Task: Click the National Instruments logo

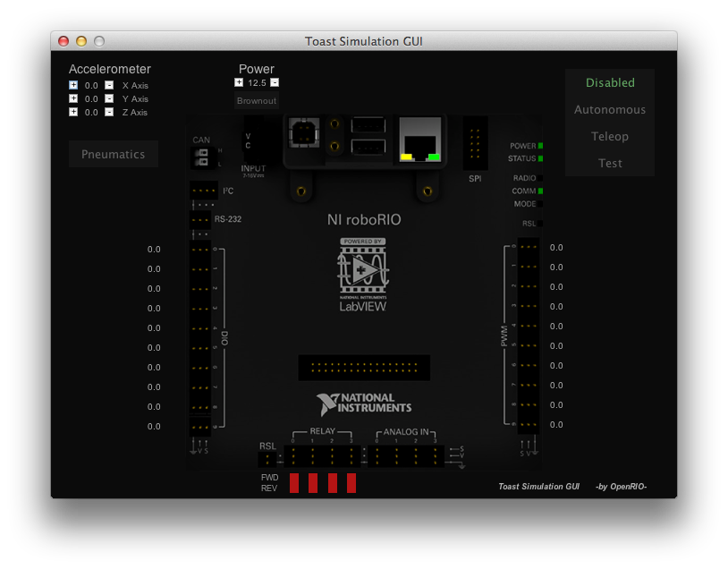Action: coord(364,403)
